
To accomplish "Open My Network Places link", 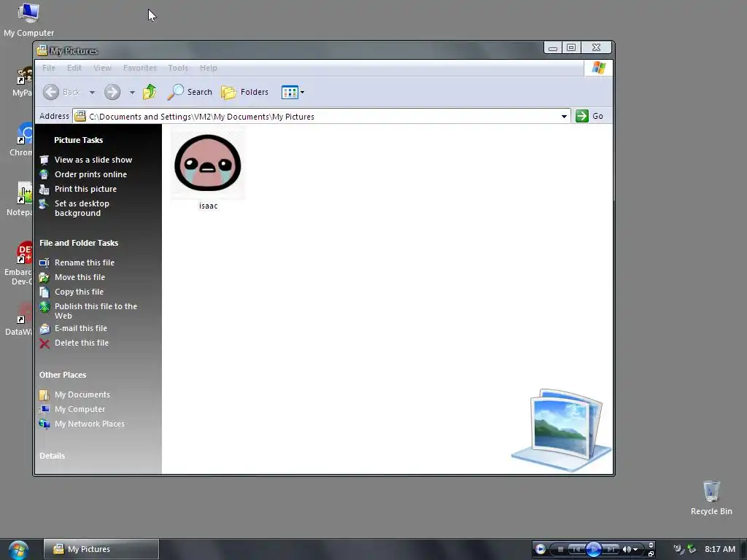I will click(x=89, y=424).
